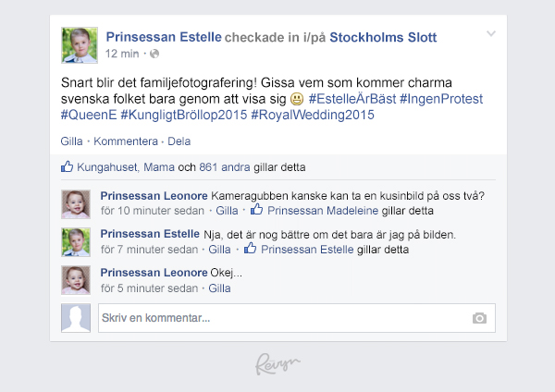The width and height of the screenshot is (555, 392).
Task: Open the Stockholms Slott location link
Action: pos(383,37)
